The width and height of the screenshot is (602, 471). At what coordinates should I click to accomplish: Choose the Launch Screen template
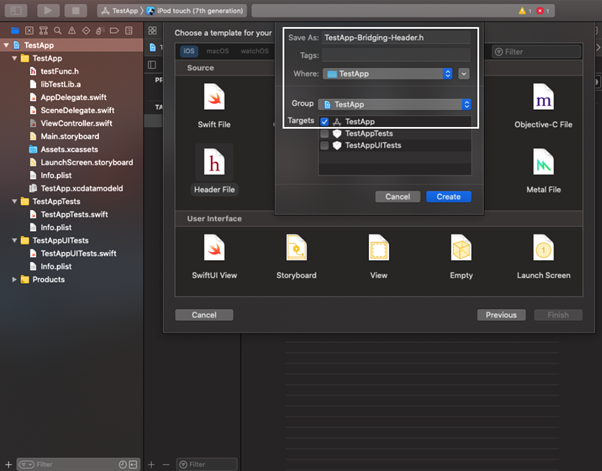point(543,256)
